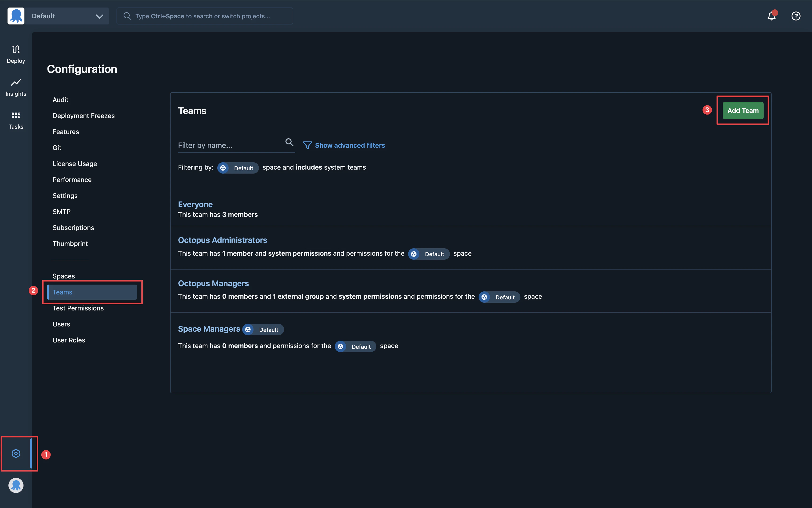Go to Performance settings
The width and height of the screenshot is (812, 508).
(72, 180)
